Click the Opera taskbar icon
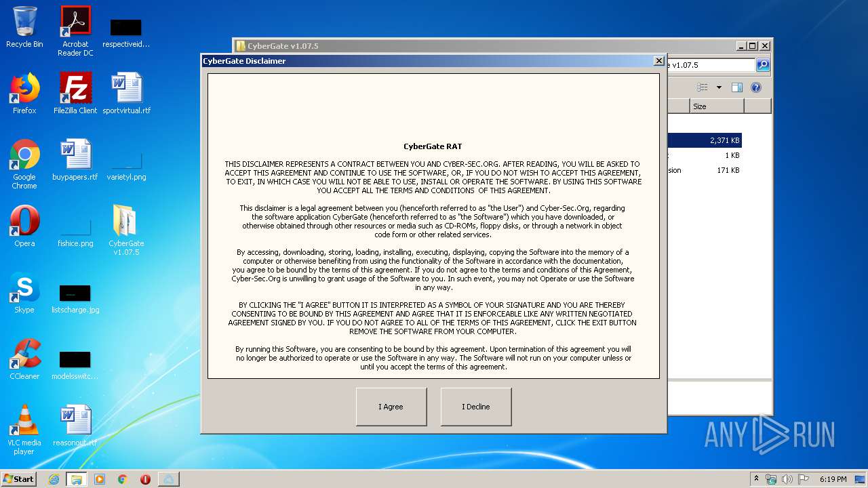The width and height of the screenshot is (868, 488). [x=145, y=479]
